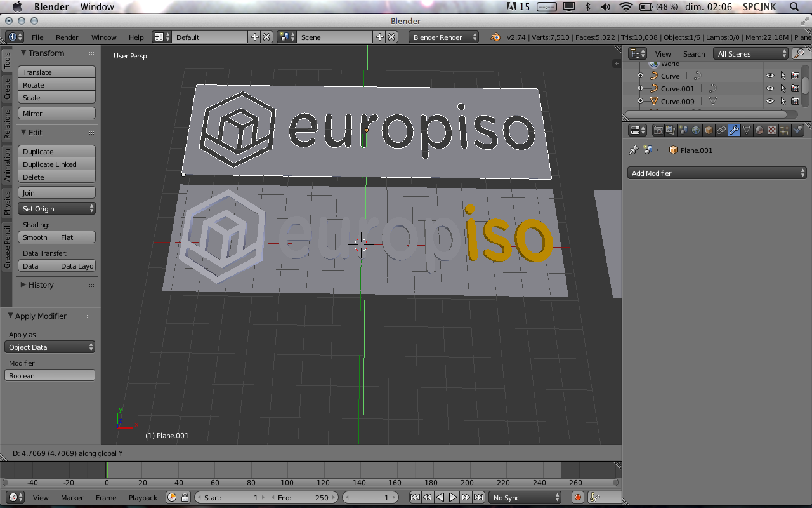This screenshot has width=812, height=508.
Task: Open the World properties globe icon
Action: point(696,130)
